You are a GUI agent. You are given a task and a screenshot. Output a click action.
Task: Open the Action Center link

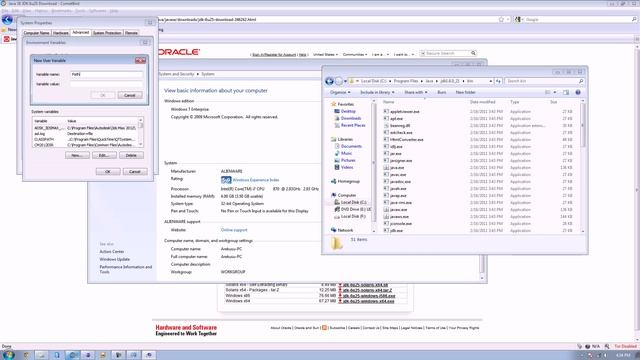click(111, 252)
